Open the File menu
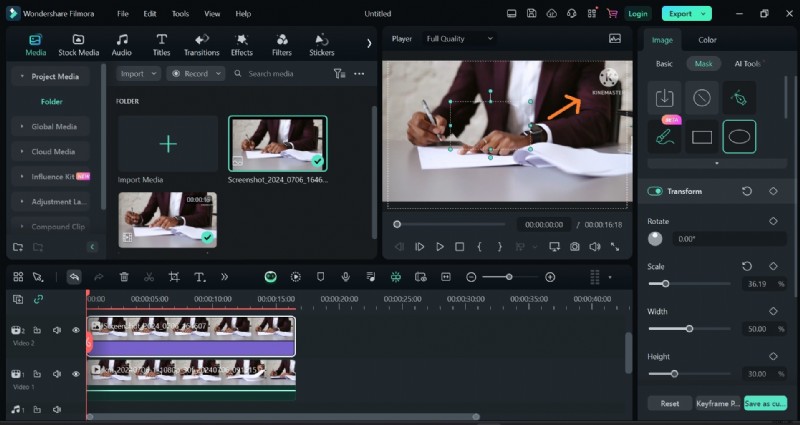Screen dimensions: 800x425 pos(122,14)
